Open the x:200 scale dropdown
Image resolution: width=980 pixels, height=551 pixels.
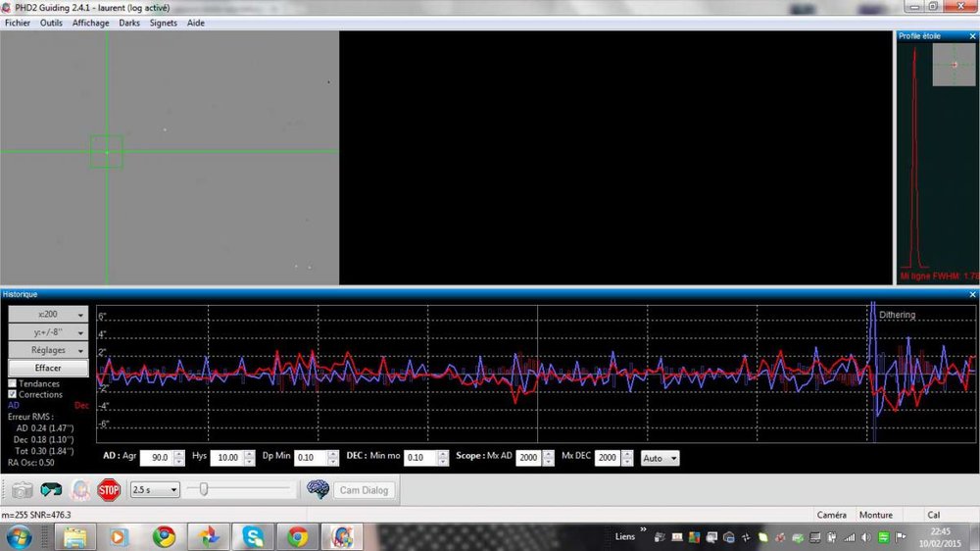click(x=48, y=315)
